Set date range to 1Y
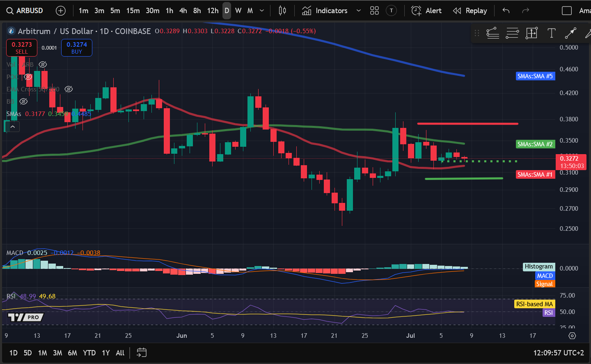 [106, 353]
